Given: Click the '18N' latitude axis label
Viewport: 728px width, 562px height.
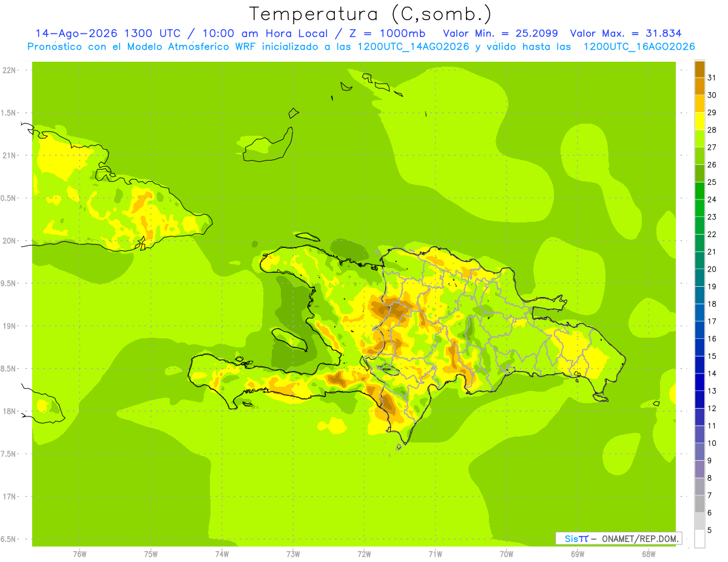Looking at the screenshot, I should pos(10,412).
